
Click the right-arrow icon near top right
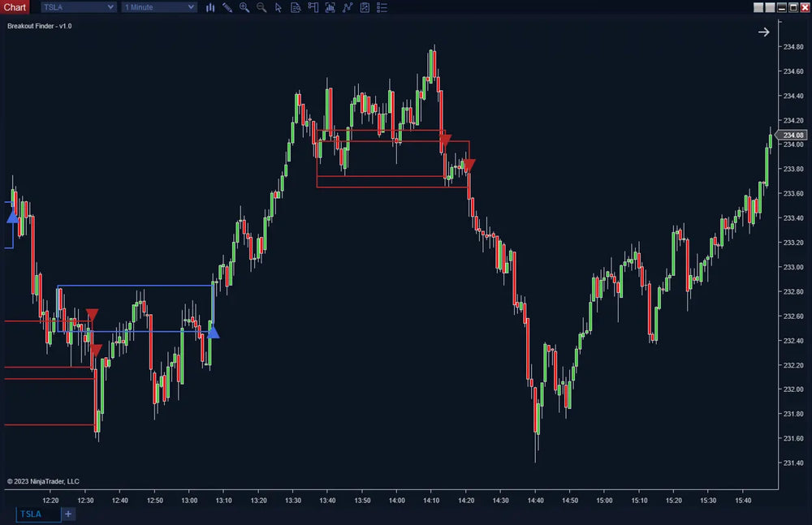[763, 32]
